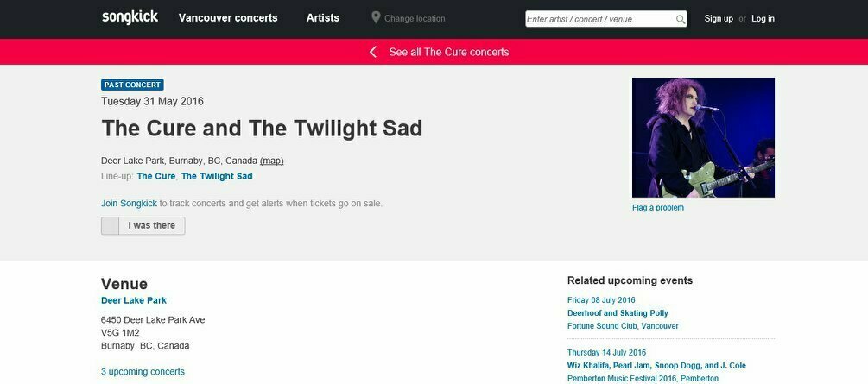The height and width of the screenshot is (384, 868).
Task: Open Deerhoof and Skating Polly event
Action: point(618,312)
